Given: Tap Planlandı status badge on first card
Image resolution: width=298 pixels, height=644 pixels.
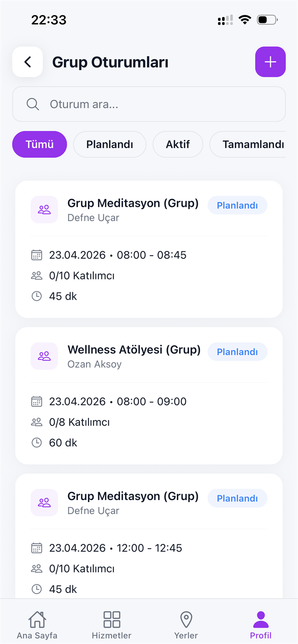Looking at the screenshot, I should coord(237,205).
